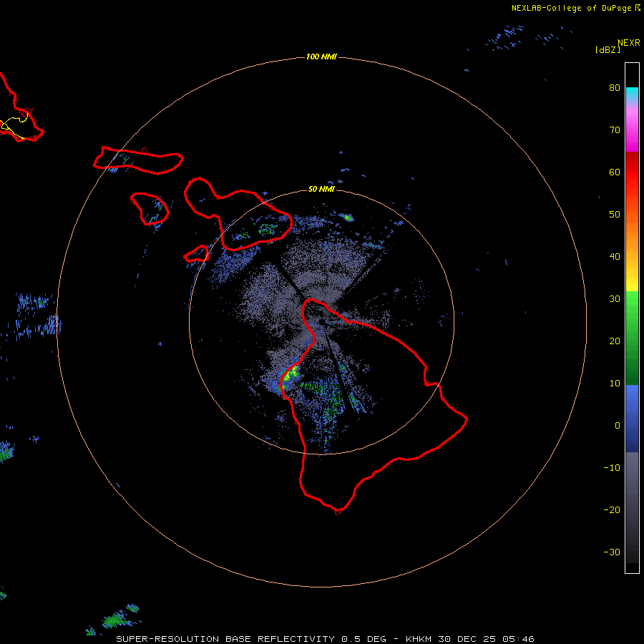The image size is (644, 644).
Task: Click the '10' value on the dBZ scale
Action: click(615, 384)
